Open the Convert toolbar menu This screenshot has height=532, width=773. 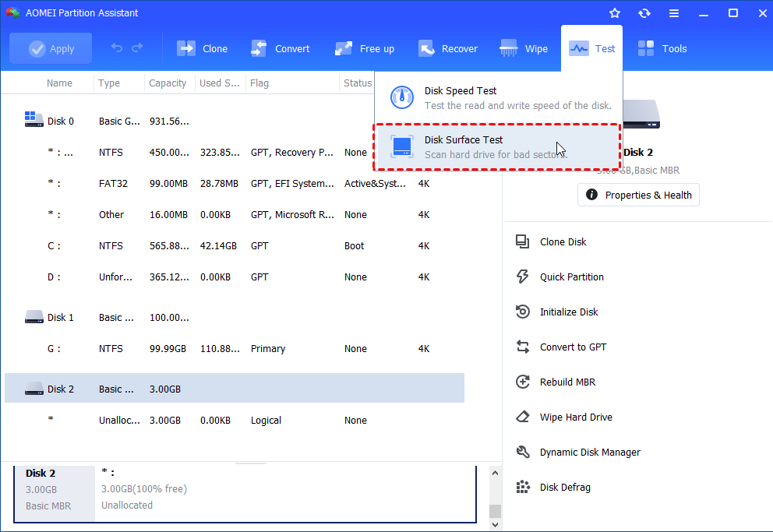click(x=280, y=48)
